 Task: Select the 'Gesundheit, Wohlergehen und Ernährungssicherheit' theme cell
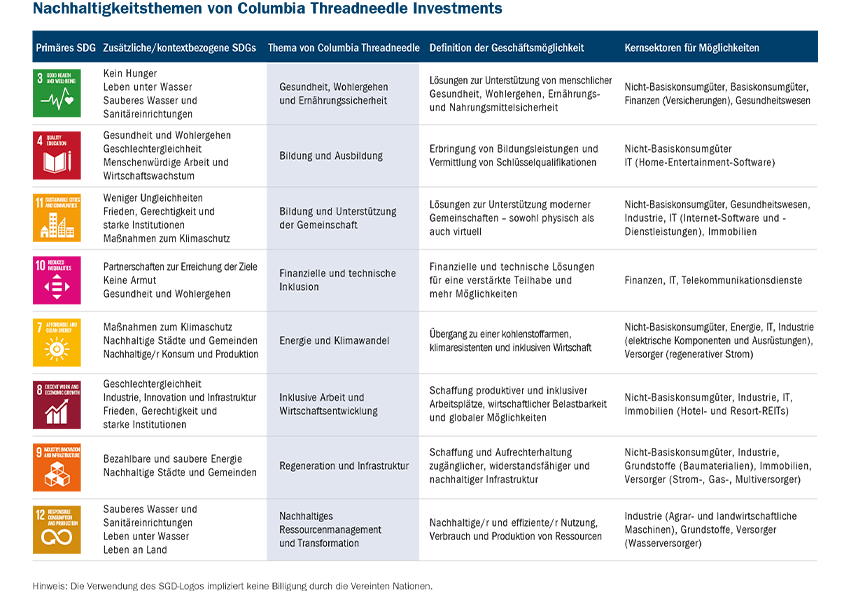click(343, 94)
